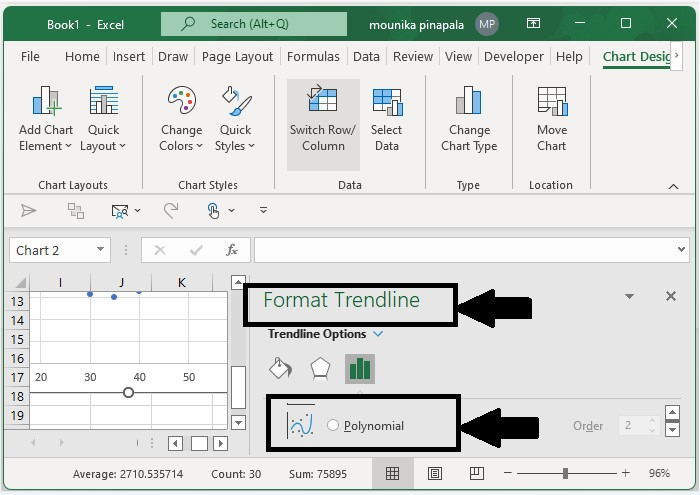Click the Effects pentagon icon
This screenshot has height=495, width=700.
320,368
